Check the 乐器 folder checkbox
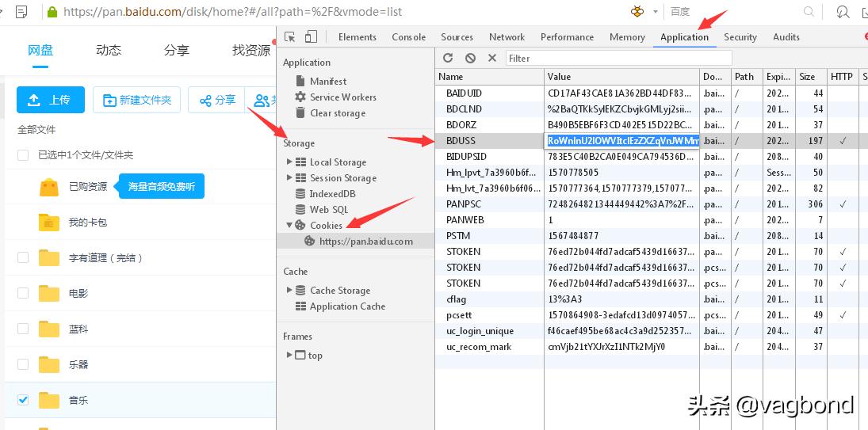 tap(23, 364)
